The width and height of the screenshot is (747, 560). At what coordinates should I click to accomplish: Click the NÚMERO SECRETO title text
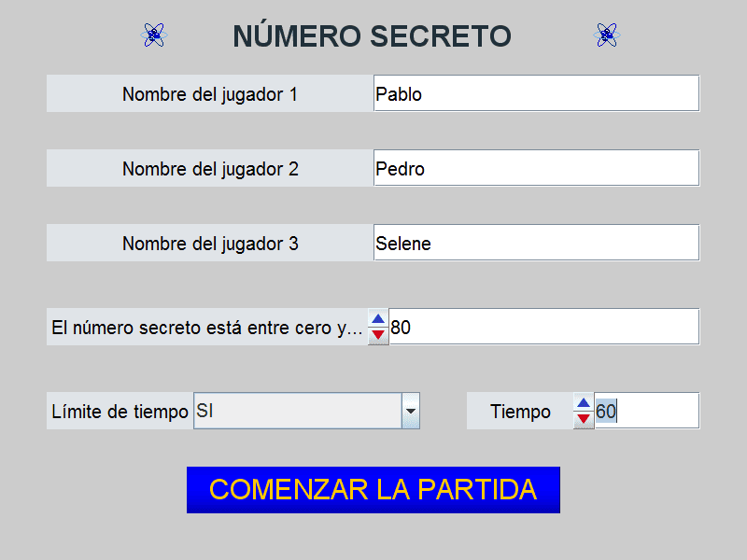(x=372, y=35)
